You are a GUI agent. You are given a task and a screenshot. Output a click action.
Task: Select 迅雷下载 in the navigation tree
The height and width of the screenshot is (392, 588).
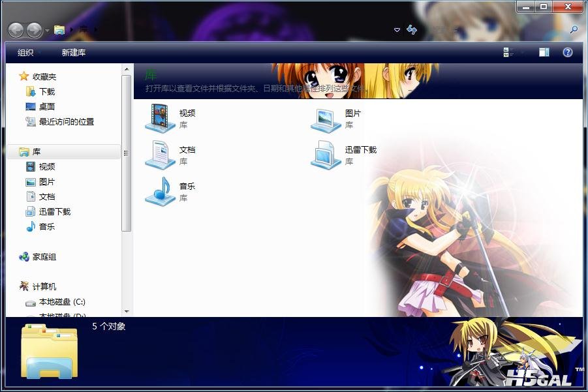point(55,211)
